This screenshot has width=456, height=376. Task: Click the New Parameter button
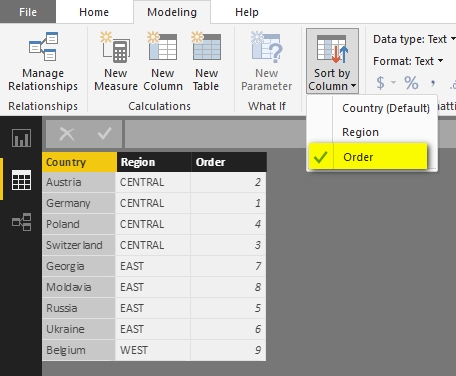267,62
